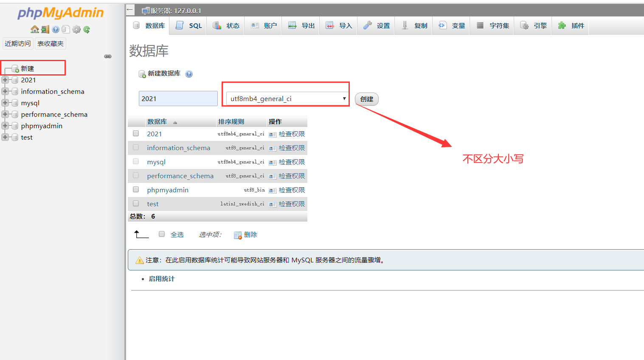Open the 字符集 charsets tab
The image size is (644, 360).
point(492,25)
